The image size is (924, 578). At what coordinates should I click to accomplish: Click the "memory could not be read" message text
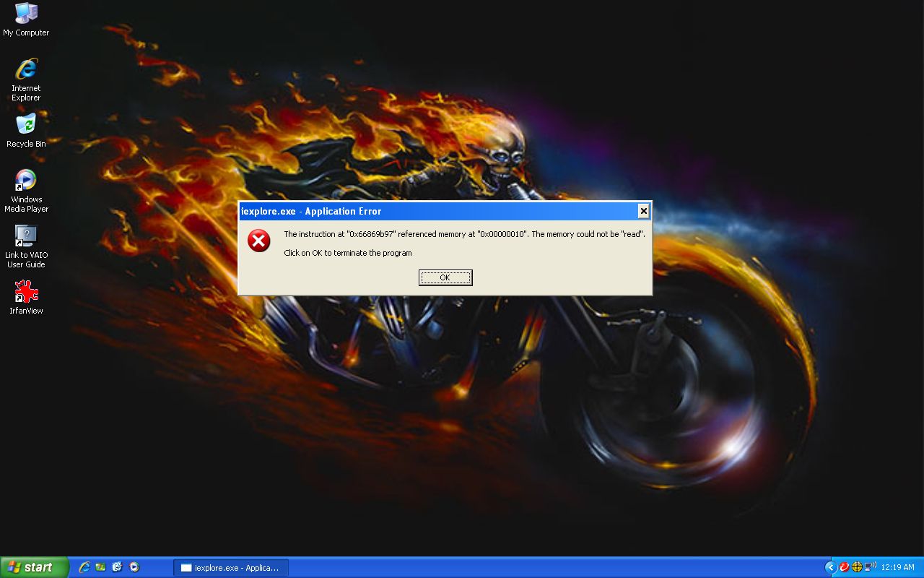[464, 234]
